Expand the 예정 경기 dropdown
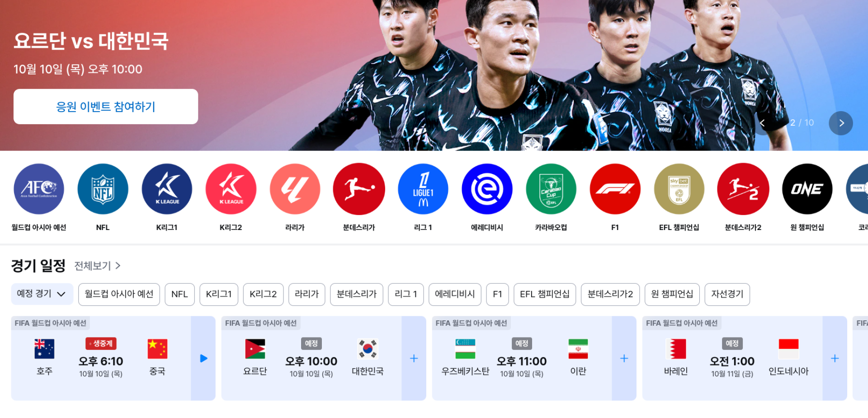This screenshot has width=868, height=418. coord(42,294)
